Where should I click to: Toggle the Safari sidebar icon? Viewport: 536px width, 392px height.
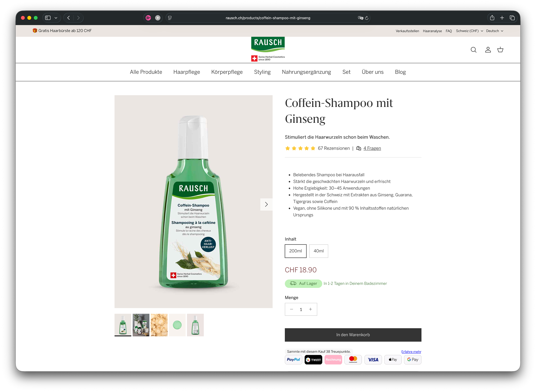[48, 18]
